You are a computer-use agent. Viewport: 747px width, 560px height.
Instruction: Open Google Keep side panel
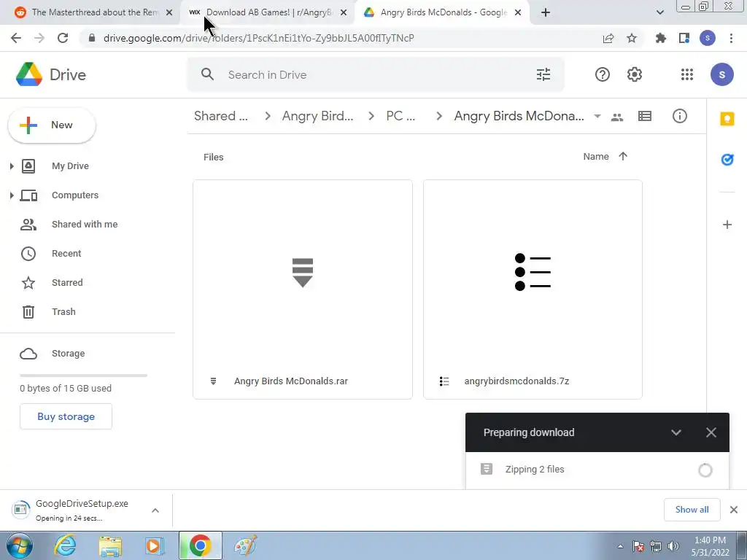click(x=727, y=119)
